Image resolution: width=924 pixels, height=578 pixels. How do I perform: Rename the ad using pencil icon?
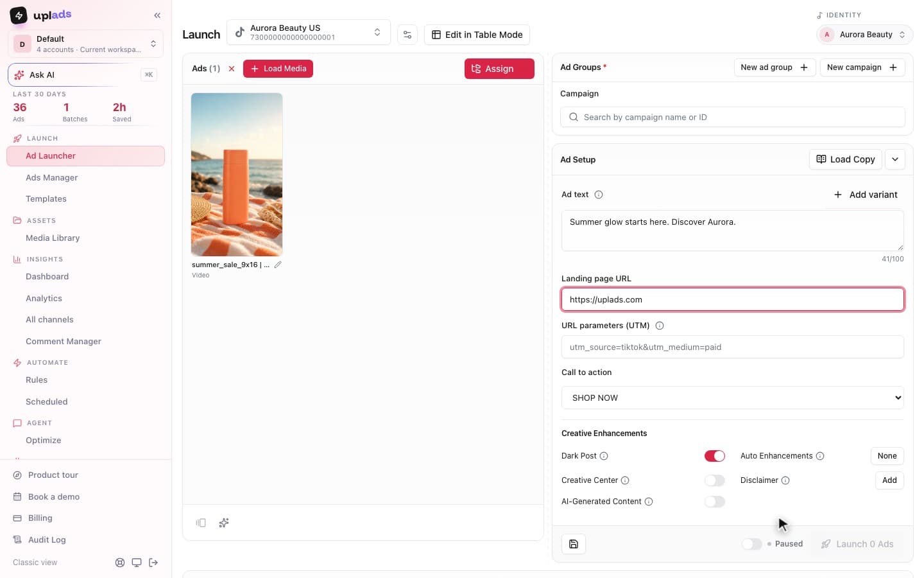(x=278, y=265)
